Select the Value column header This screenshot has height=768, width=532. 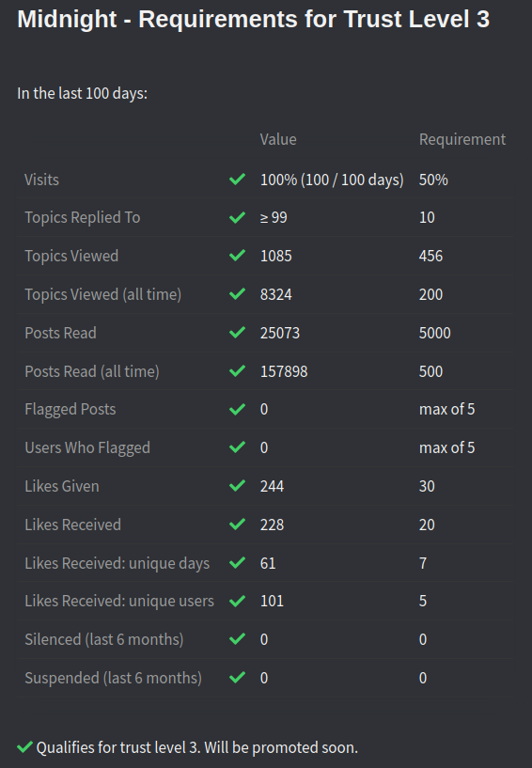(x=278, y=139)
